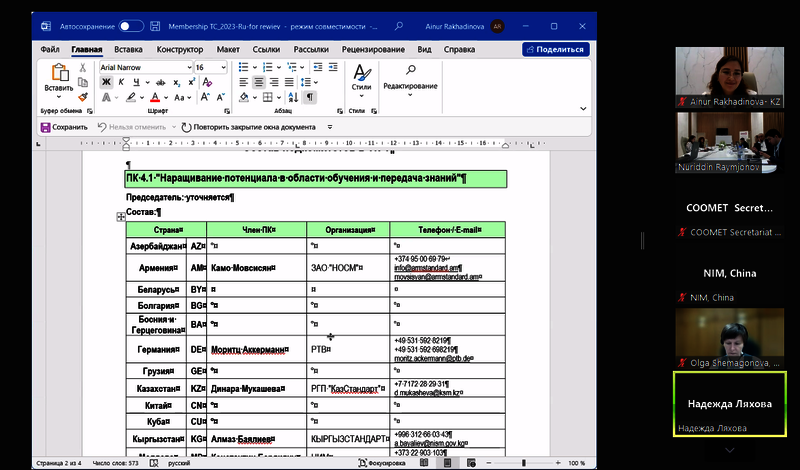The height and width of the screenshot is (470, 800).
Task: Click Повторить закрытие окна документа
Action: (x=249, y=127)
